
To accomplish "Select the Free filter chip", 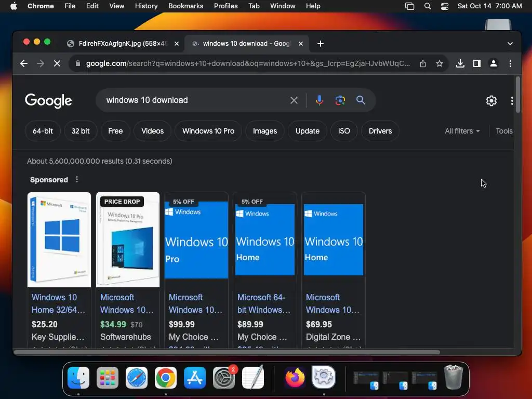I will [x=115, y=131].
